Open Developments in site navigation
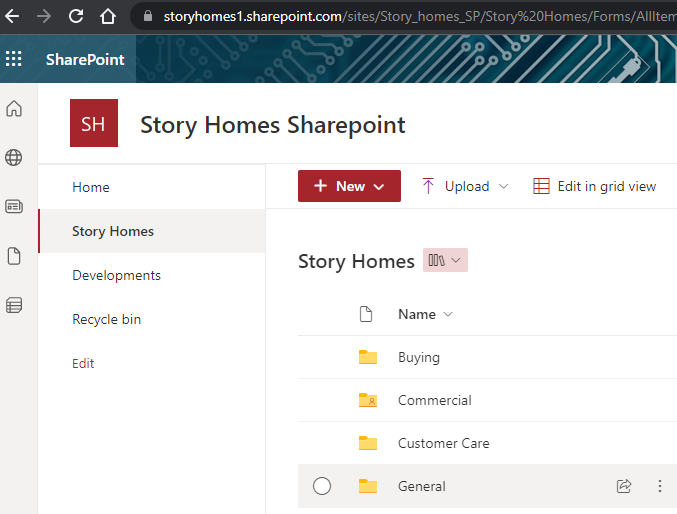The height and width of the screenshot is (514, 677). click(x=117, y=276)
